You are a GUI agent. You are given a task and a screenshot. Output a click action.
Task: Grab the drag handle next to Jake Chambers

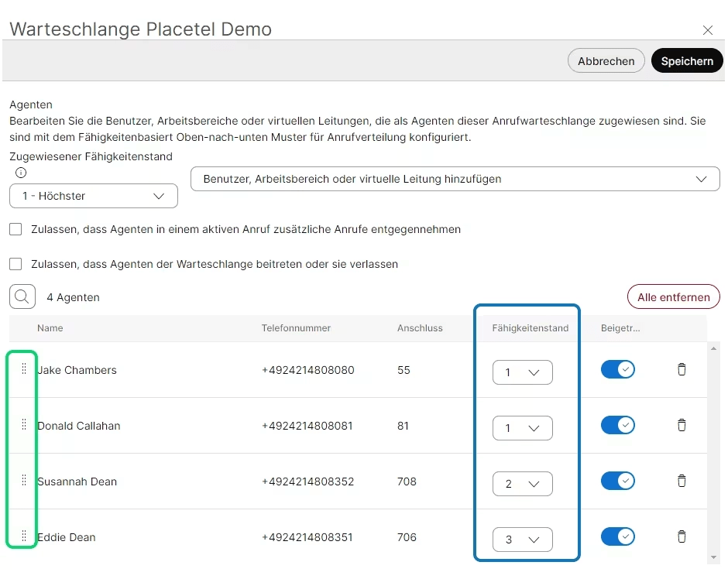[x=22, y=369]
